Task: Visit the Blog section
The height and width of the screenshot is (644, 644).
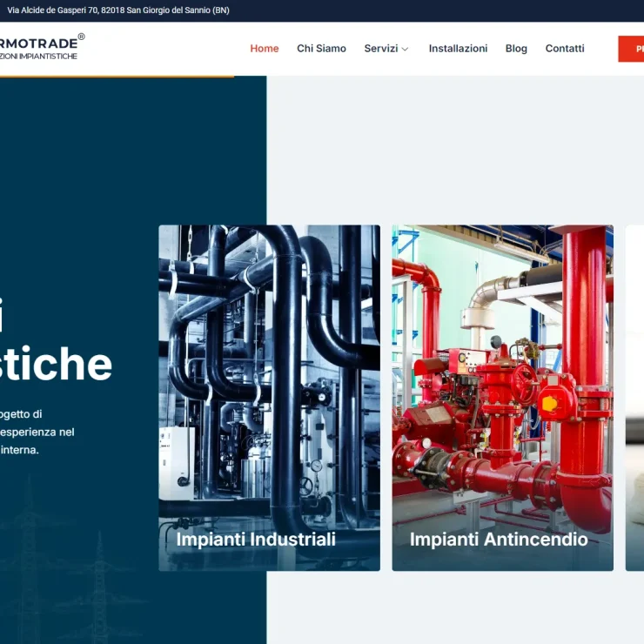Action: click(516, 49)
